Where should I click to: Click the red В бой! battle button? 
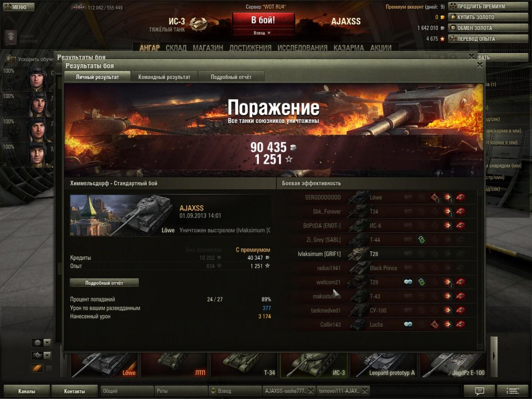click(263, 20)
